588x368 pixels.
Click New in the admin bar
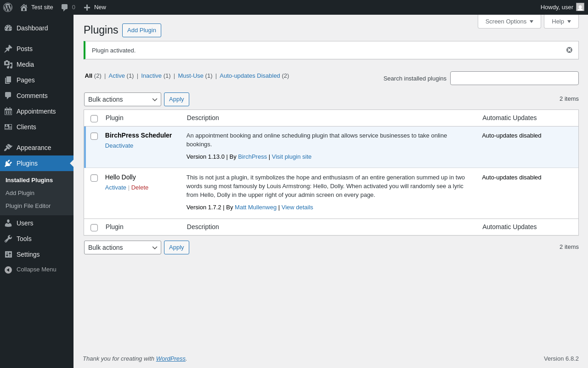[x=100, y=7]
